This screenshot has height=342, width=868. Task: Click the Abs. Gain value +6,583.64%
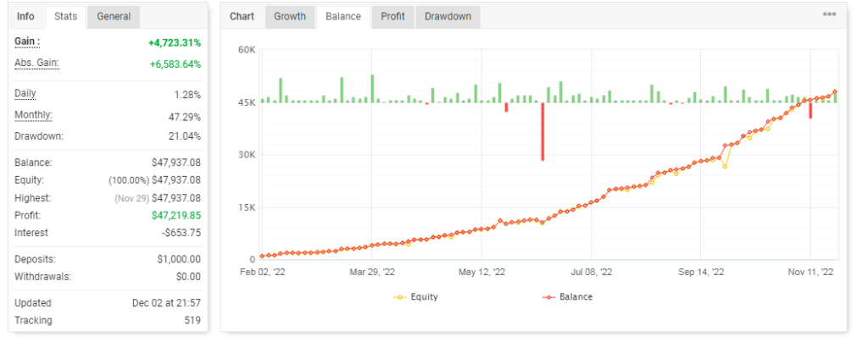click(175, 64)
